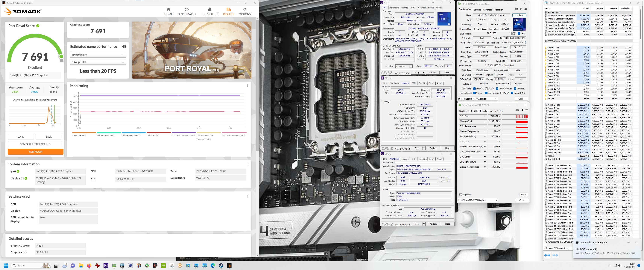
Task: Toggle the UEFI checkbox in GPU-Z
Action: pyautogui.click(x=519, y=34)
